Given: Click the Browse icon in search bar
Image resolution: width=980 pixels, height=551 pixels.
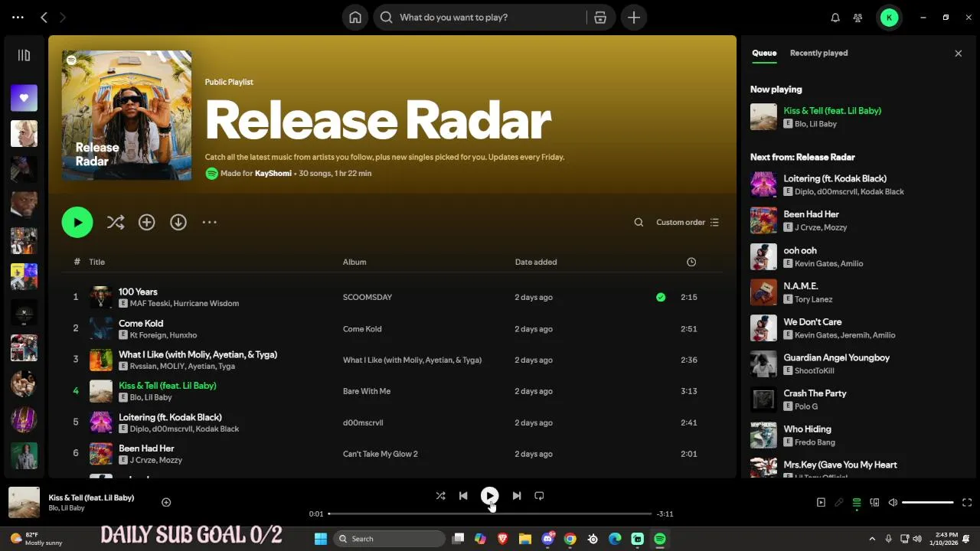Looking at the screenshot, I should tap(600, 17).
